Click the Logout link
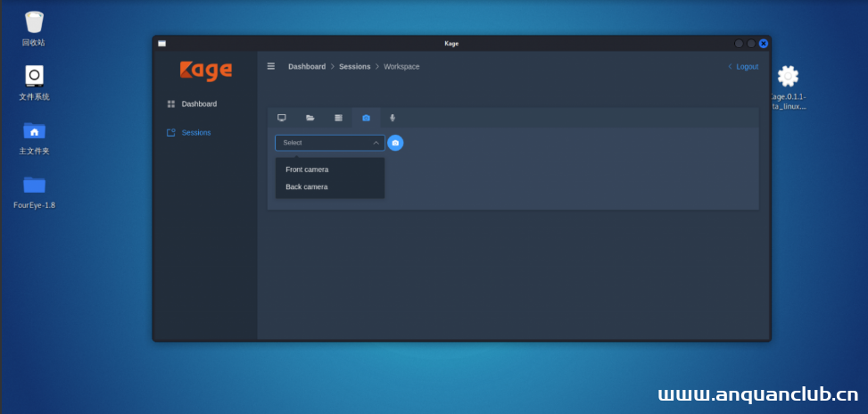 coord(743,67)
